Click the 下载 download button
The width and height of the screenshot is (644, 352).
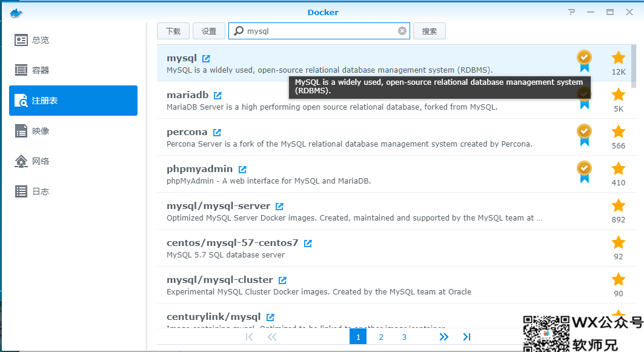[173, 32]
